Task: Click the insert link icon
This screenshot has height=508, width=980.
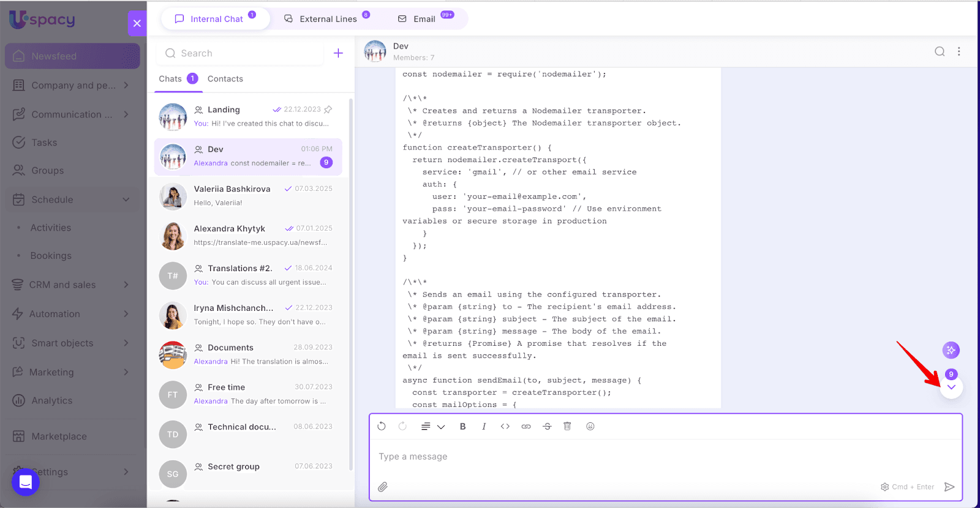Action: [x=526, y=427]
